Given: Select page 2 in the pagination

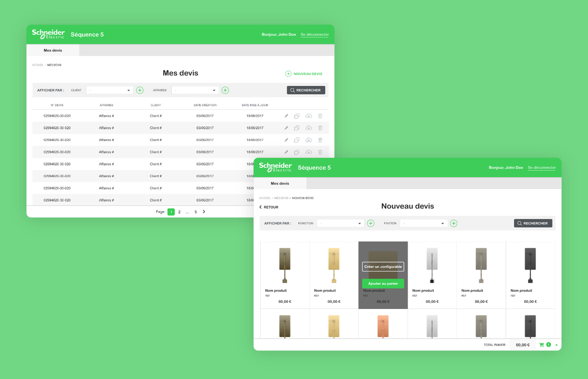Looking at the screenshot, I should [x=179, y=212].
